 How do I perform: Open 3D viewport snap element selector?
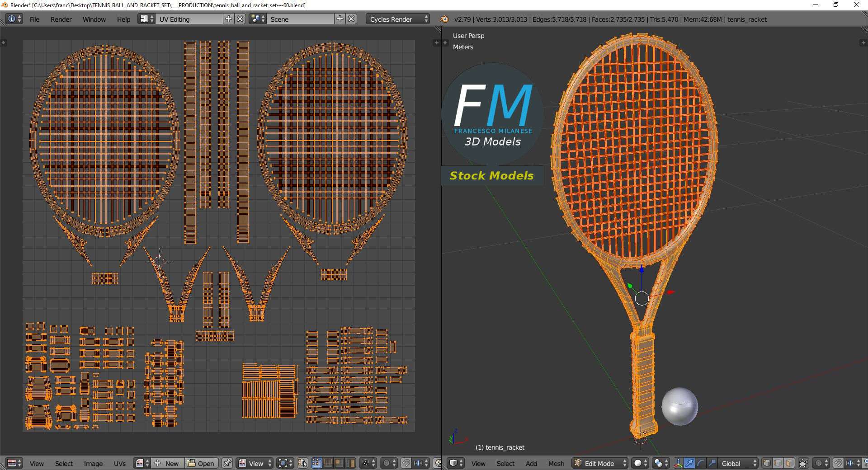coord(853,463)
